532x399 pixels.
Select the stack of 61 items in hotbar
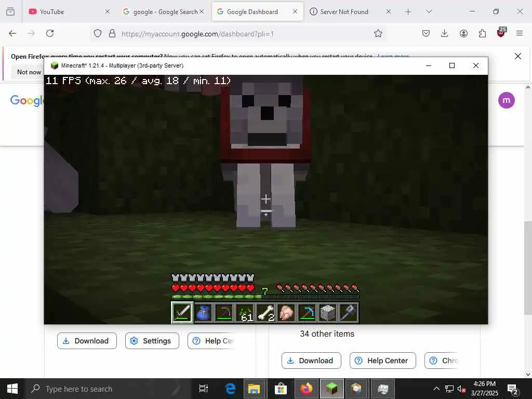tap(245, 312)
